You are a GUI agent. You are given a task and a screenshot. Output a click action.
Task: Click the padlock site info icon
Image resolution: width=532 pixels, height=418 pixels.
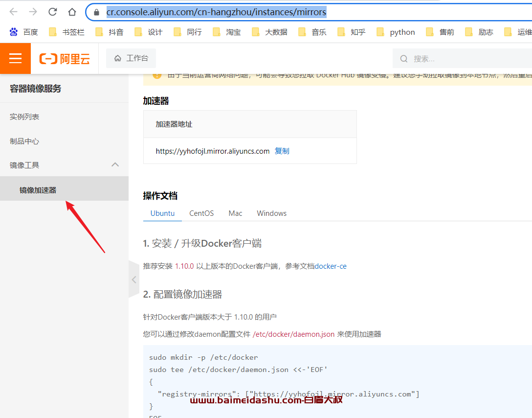(x=97, y=12)
